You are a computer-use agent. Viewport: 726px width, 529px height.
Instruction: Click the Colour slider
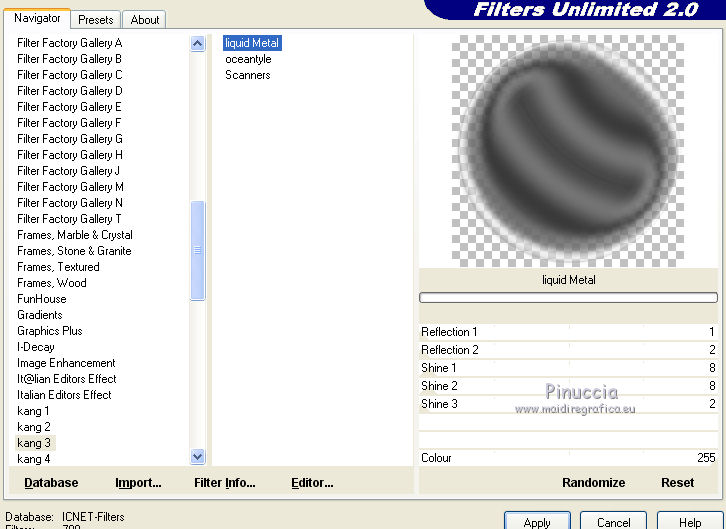tap(568, 458)
